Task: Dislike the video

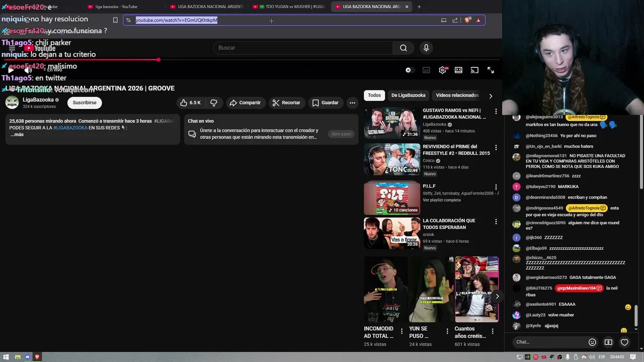Action: pyautogui.click(x=214, y=103)
